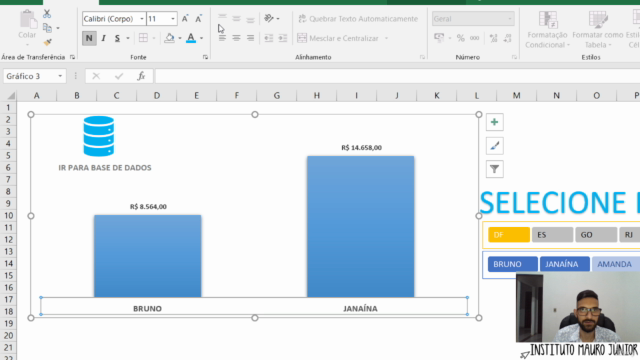Click the confirm checkmark in formula bar
The height and width of the screenshot is (360, 640).
click(119, 76)
